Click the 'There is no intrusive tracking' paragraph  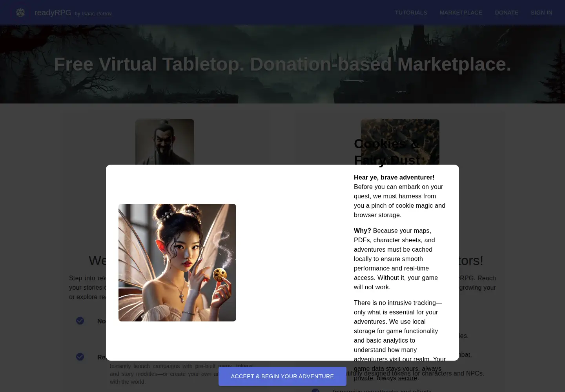(x=400, y=340)
